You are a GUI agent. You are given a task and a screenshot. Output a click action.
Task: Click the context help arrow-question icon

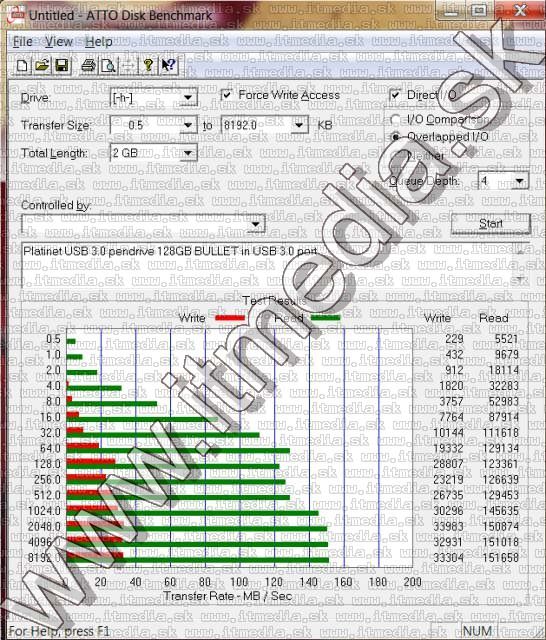click(168, 65)
